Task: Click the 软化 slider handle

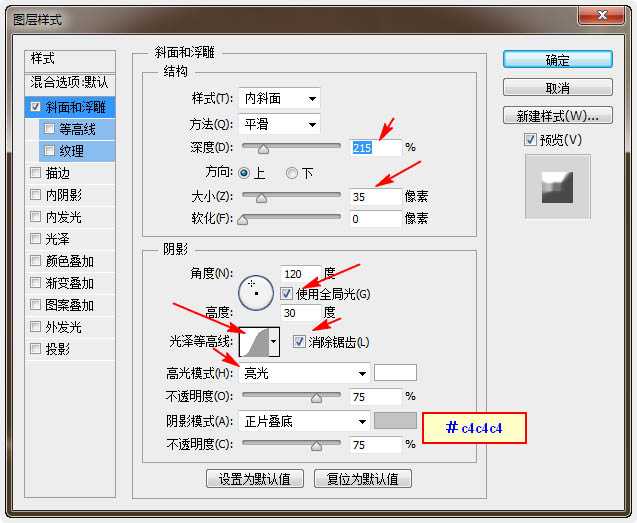Action: [243, 220]
